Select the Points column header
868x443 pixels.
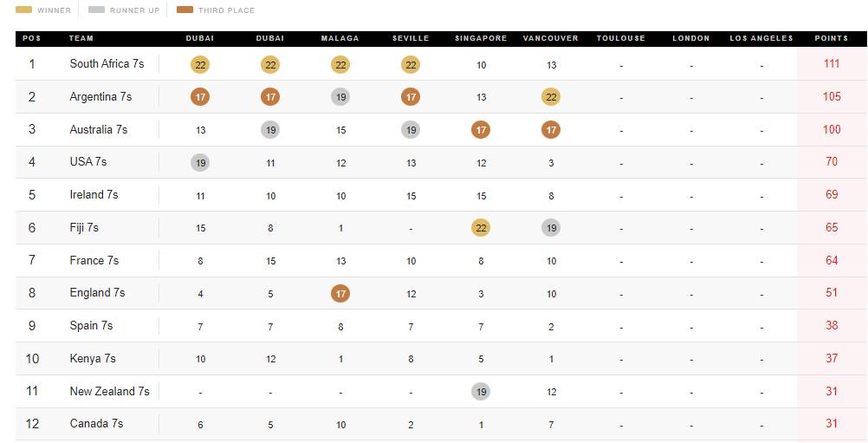[x=832, y=38]
